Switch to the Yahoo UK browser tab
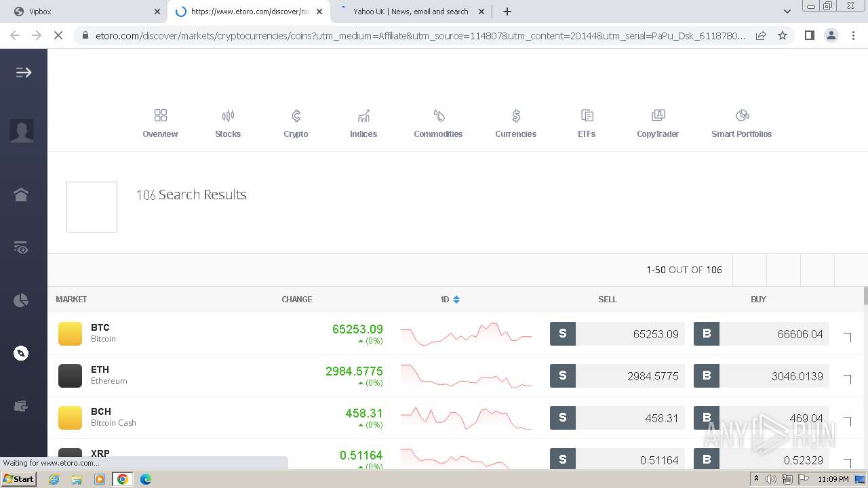 411,12
